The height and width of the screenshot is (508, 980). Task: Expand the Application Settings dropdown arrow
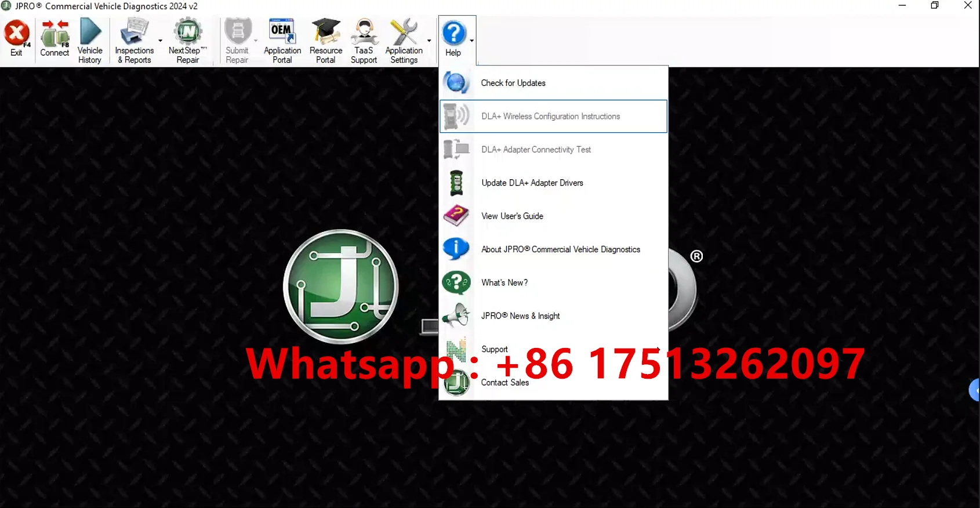[429, 41]
